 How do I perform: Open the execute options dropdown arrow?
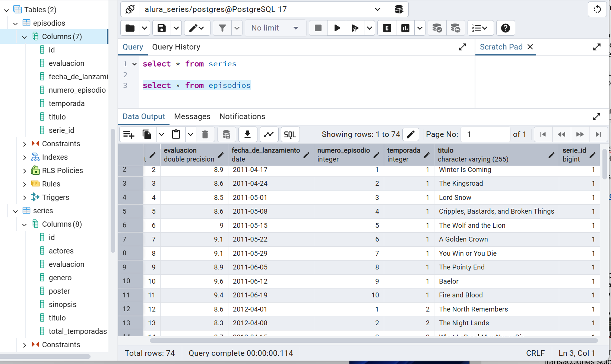(x=370, y=28)
